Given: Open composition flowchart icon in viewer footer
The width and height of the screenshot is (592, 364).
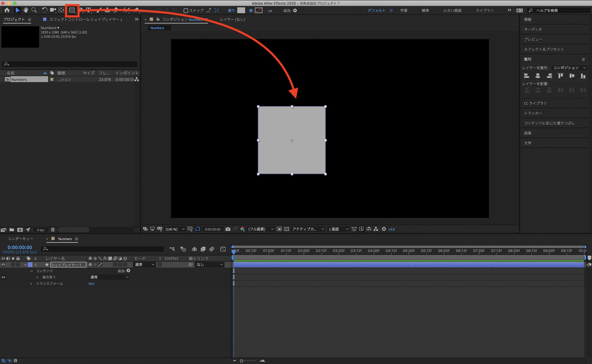Looking at the screenshot, I should click(x=376, y=229).
